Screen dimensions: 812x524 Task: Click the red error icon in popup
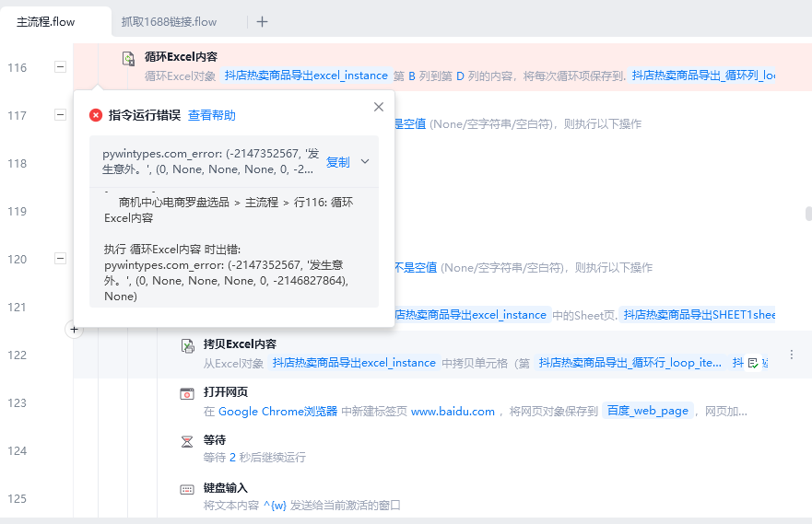96,115
